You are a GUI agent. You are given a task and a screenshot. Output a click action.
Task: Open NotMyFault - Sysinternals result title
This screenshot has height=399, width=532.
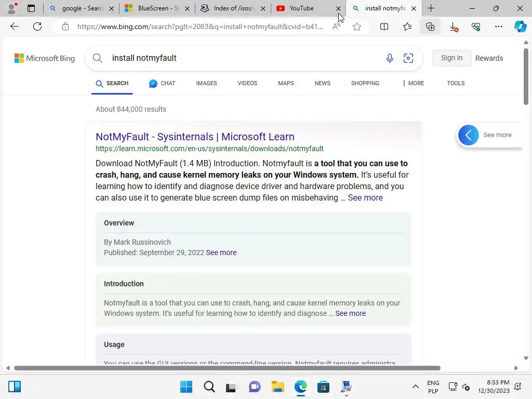point(195,137)
